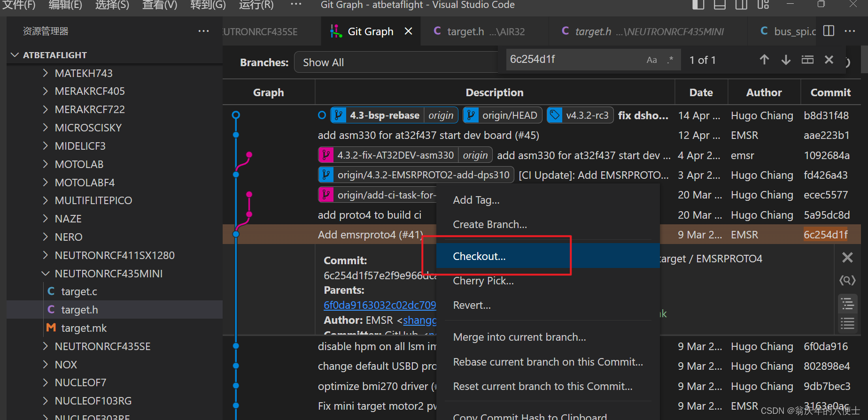Toggle secondary sidebar layout icon

click(741, 5)
